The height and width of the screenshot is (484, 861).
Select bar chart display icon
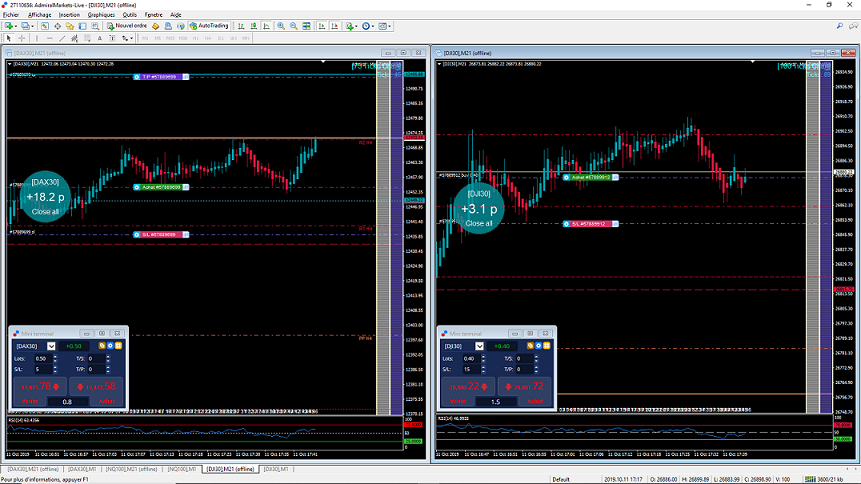click(x=241, y=26)
